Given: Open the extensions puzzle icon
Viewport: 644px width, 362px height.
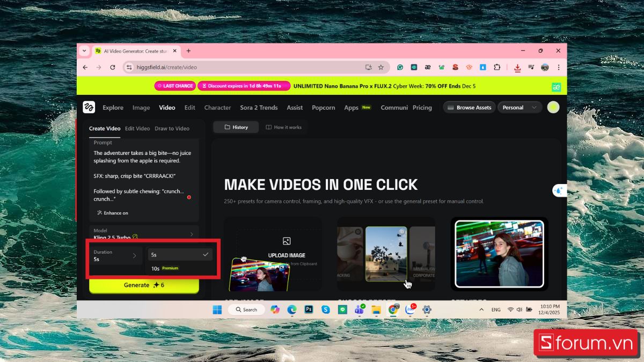Looking at the screenshot, I should pyautogui.click(x=497, y=67).
